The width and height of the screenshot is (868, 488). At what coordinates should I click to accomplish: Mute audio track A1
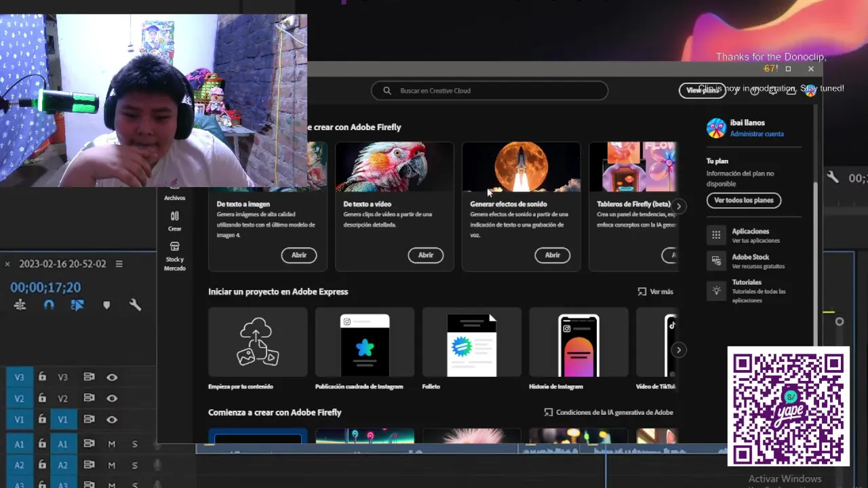(112, 444)
